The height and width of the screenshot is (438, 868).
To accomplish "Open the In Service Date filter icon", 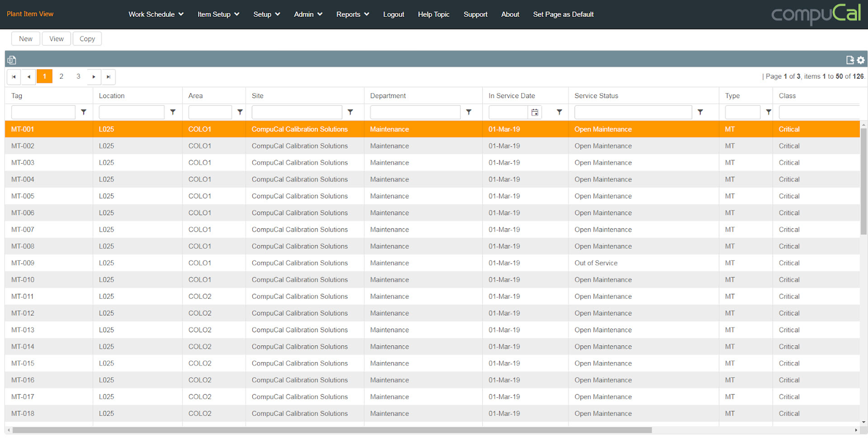I will [559, 112].
